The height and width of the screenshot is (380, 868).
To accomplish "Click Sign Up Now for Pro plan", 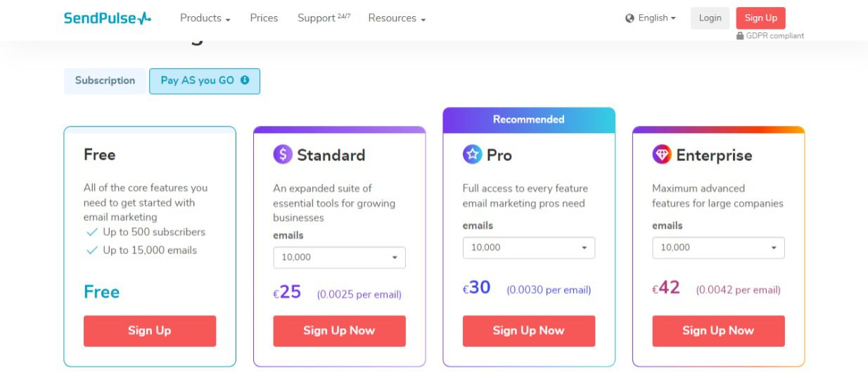I will point(528,331).
